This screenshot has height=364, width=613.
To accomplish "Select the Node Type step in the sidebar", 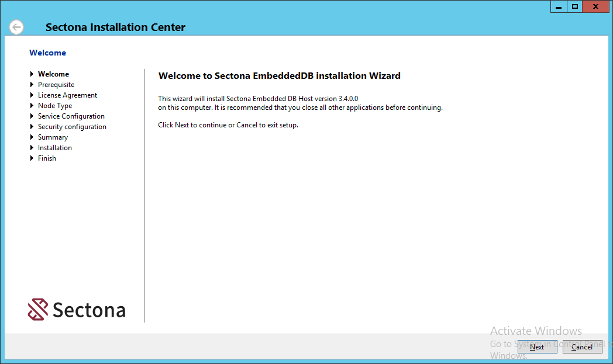I will tap(54, 105).
